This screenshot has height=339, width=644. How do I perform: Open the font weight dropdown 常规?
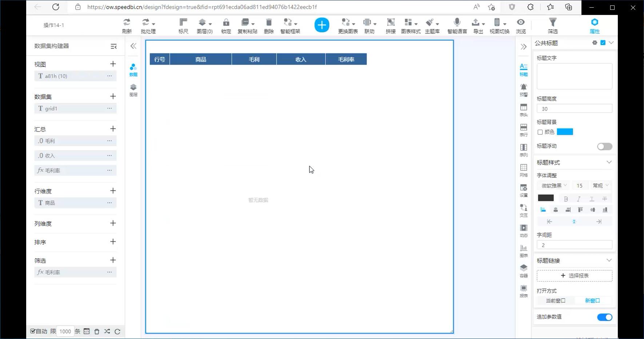point(600,186)
